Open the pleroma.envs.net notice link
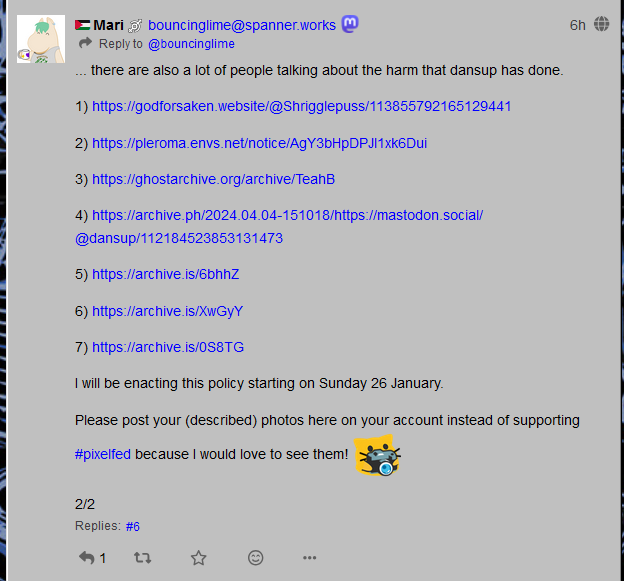This screenshot has height=581, width=624. [x=259, y=143]
